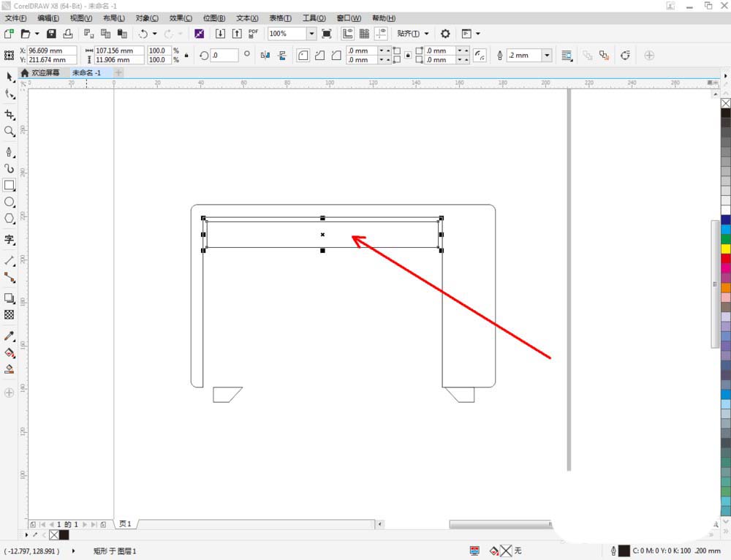Mirror the rectangle horizontally
Viewport: 731px width, 560px height.
click(265, 56)
